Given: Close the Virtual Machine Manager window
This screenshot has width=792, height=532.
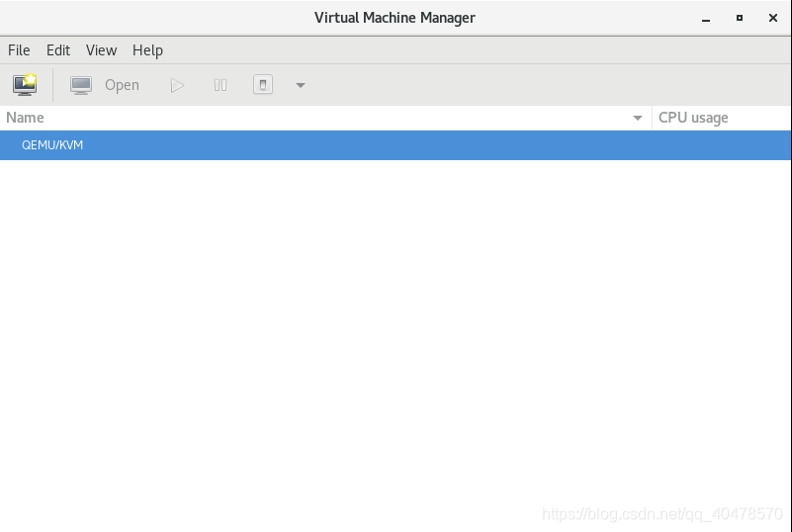Looking at the screenshot, I should 773,18.
